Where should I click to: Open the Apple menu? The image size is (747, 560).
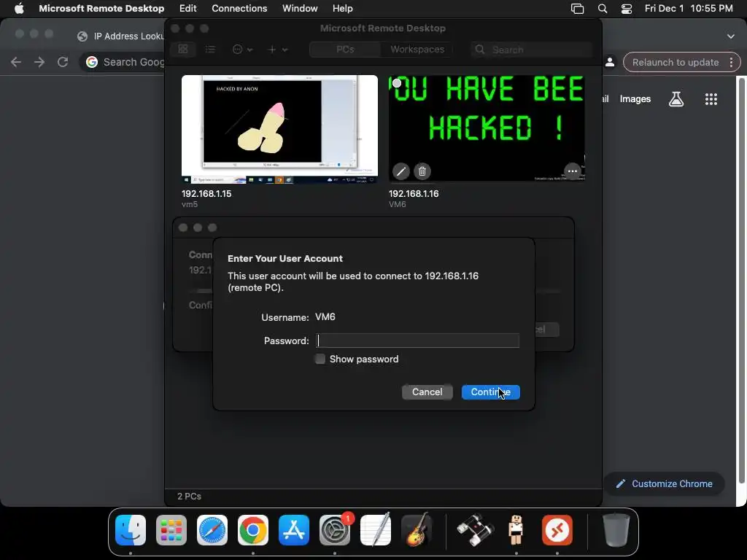[x=19, y=8]
